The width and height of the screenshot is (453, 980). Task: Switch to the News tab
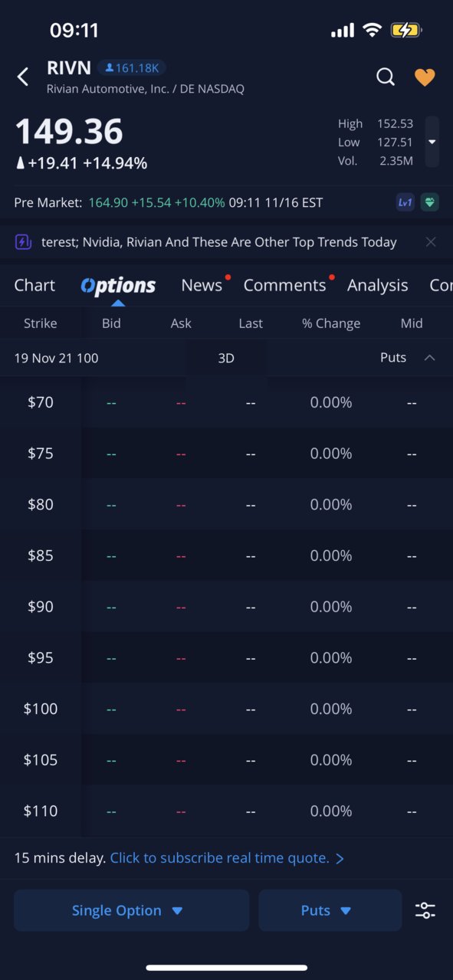tap(202, 285)
